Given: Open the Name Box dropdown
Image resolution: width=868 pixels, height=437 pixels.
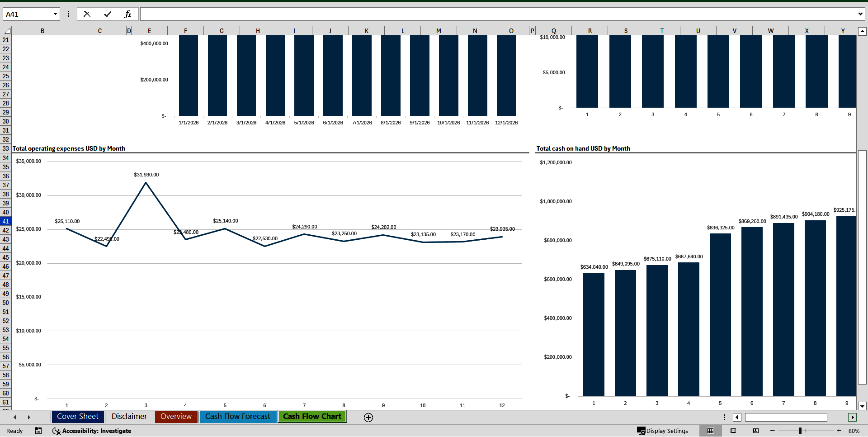Looking at the screenshot, I should click(x=55, y=14).
